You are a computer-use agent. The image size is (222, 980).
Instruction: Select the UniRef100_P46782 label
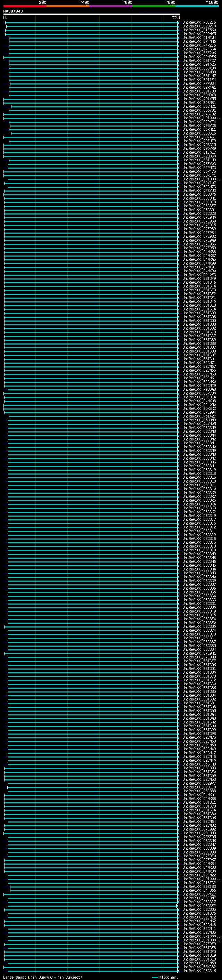(x=199, y=114)
